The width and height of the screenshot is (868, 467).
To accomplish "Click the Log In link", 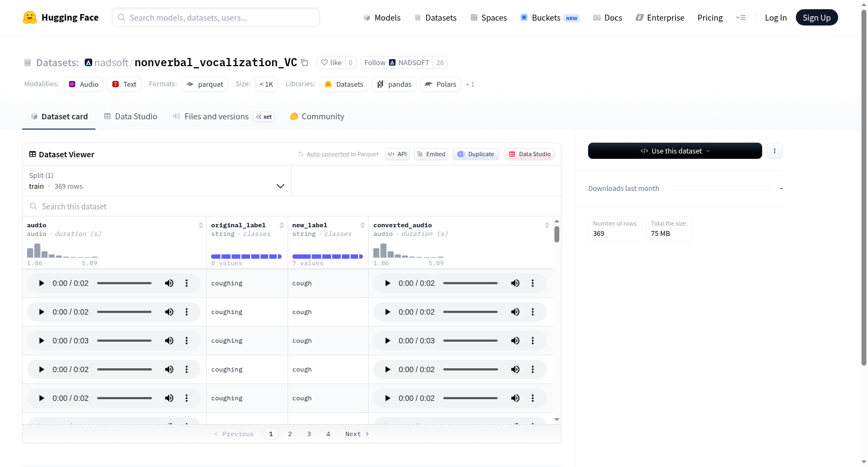I will tap(776, 18).
